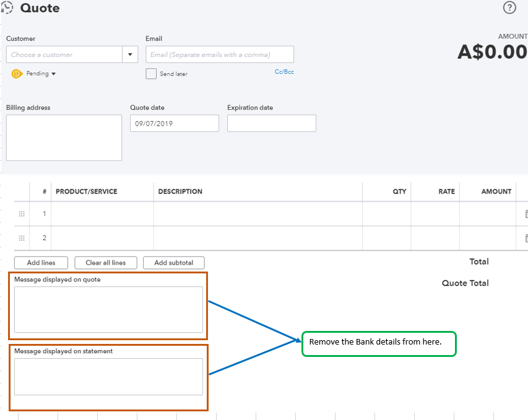This screenshot has width=528, height=420.
Task: Click Product/Service cell in line 1
Action: point(102,213)
